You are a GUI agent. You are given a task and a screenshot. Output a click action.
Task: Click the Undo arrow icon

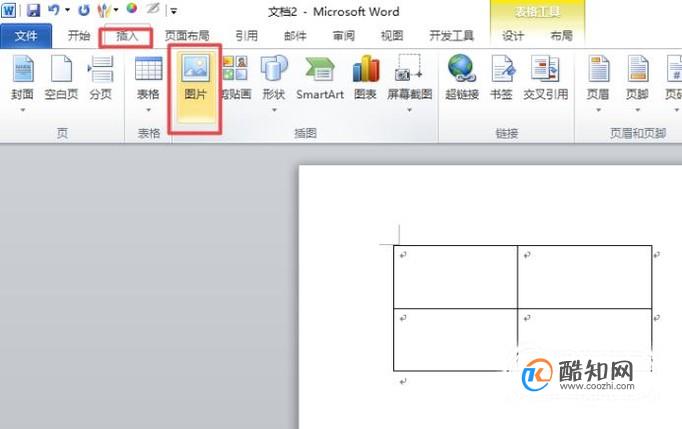click(54, 10)
